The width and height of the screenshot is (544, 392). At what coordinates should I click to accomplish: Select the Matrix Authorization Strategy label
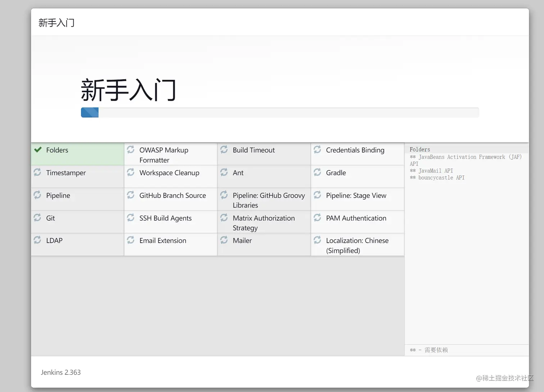(264, 223)
